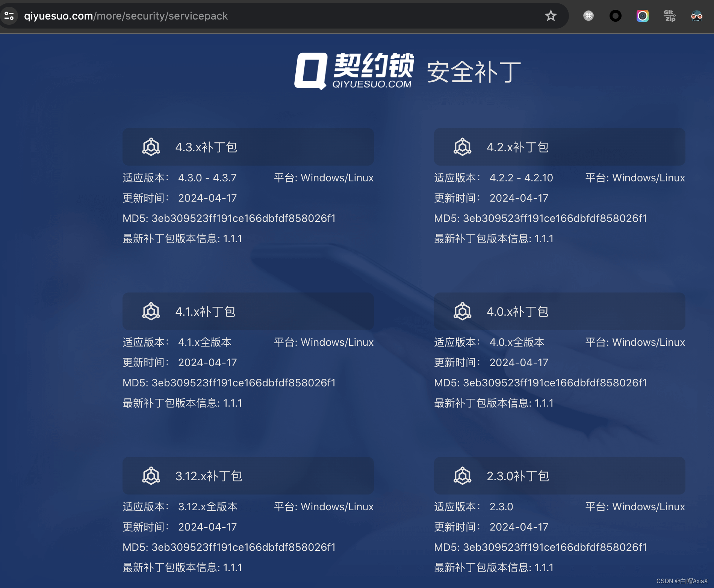The height and width of the screenshot is (588, 714).
Task: Click version range text 4.3.0 - 4.3.7
Action: coord(207,178)
